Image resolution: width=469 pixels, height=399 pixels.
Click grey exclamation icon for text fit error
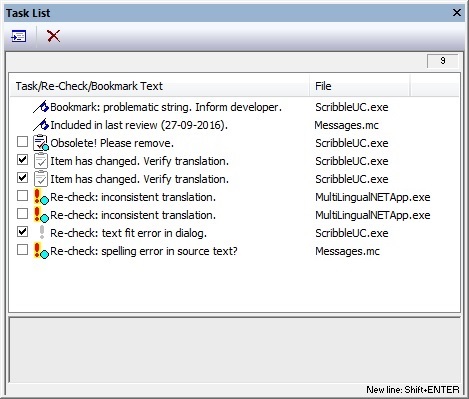coord(42,232)
